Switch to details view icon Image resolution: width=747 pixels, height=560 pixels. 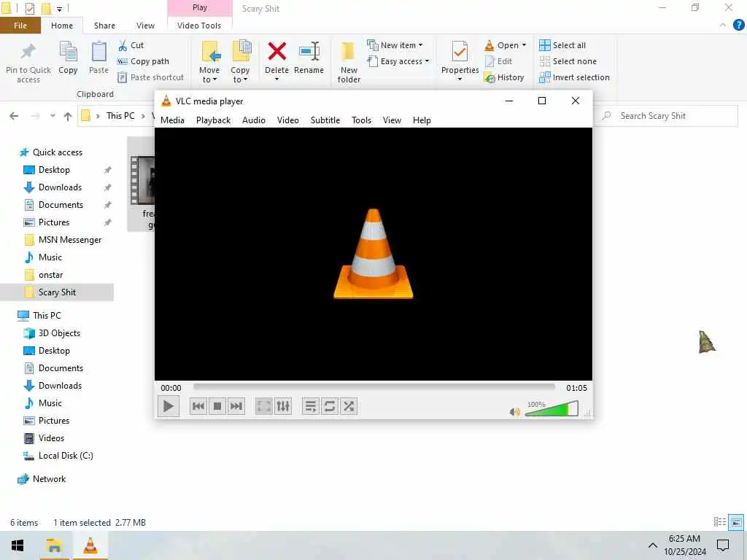click(720, 522)
